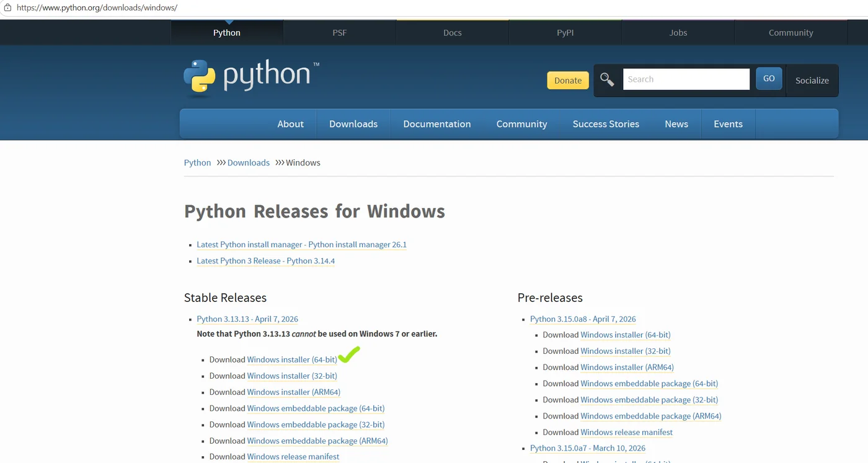868x463 pixels.
Task: Open the Docs top tab
Action: pyautogui.click(x=453, y=33)
